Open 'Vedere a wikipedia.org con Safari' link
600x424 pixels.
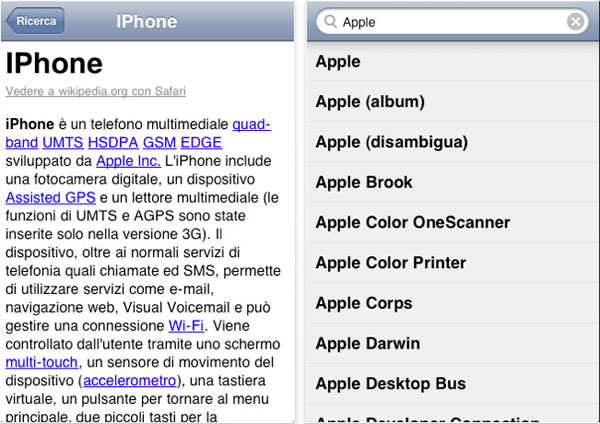point(96,91)
